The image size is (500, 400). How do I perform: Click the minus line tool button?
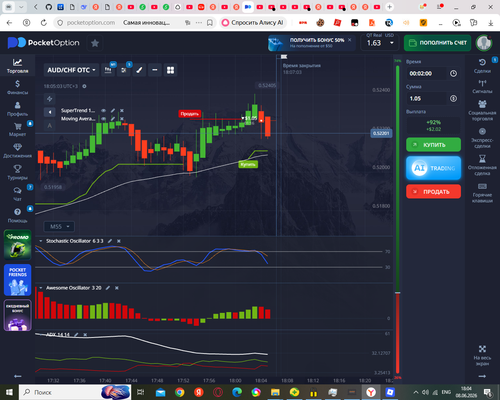pyautogui.click(x=155, y=70)
